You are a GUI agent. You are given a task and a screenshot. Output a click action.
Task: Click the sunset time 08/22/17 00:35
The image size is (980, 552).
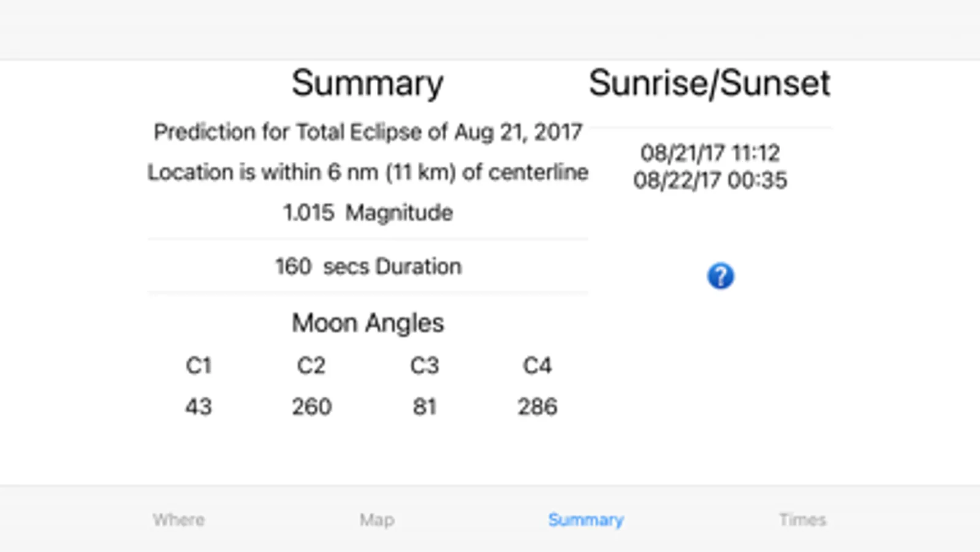[710, 180]
